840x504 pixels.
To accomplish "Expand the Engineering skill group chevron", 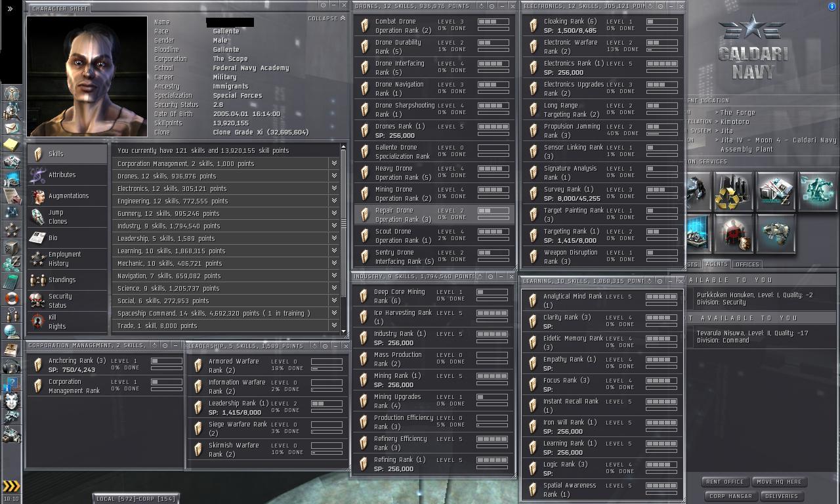I will coord(334,201).
